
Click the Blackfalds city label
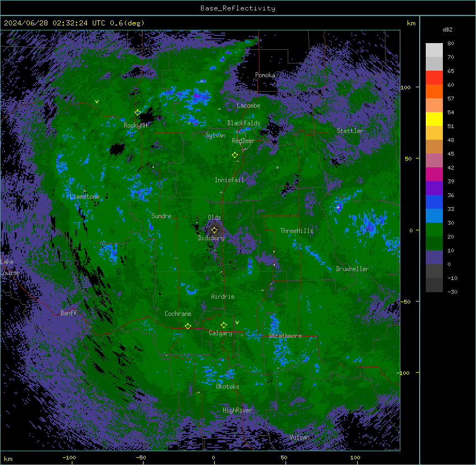pos(244,123)
